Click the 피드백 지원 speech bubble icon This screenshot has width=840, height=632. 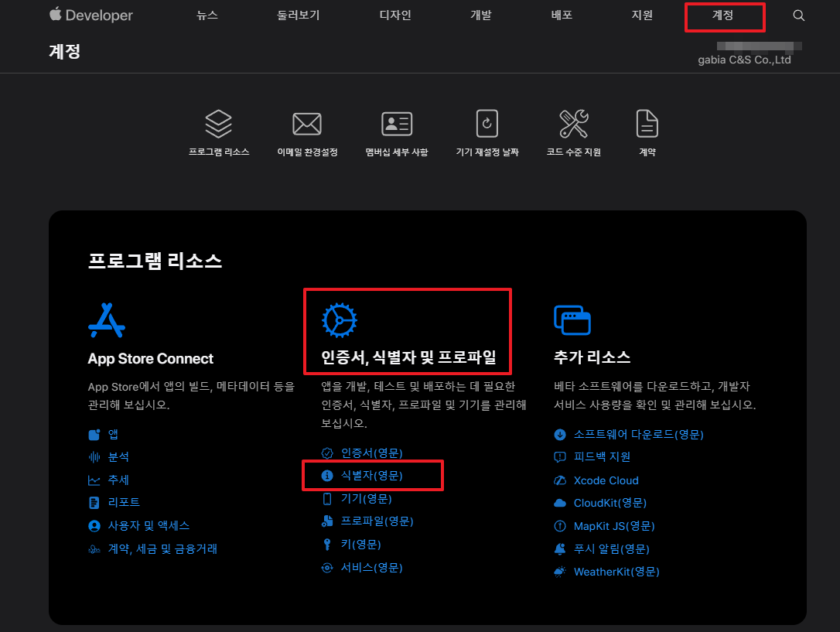coord(560,457)
